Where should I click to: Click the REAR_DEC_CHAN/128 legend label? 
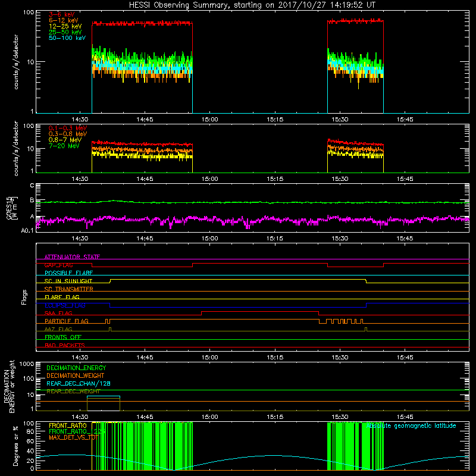click(79, 383)
